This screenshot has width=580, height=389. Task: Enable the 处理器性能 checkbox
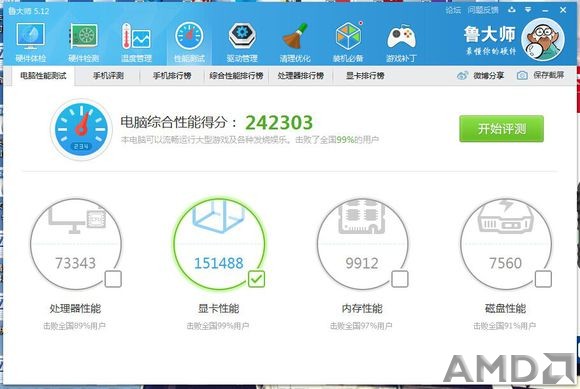[113, 279]
